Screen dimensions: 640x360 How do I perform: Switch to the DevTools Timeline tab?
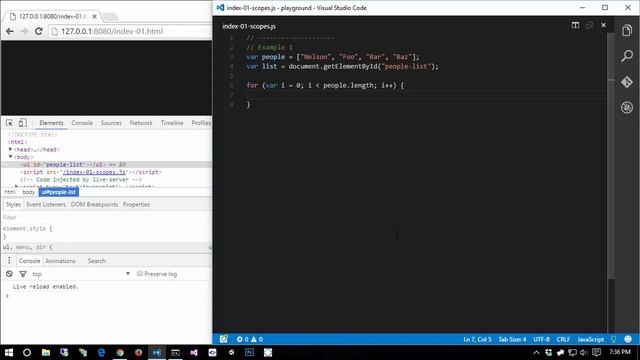click(x=172, y=123)
